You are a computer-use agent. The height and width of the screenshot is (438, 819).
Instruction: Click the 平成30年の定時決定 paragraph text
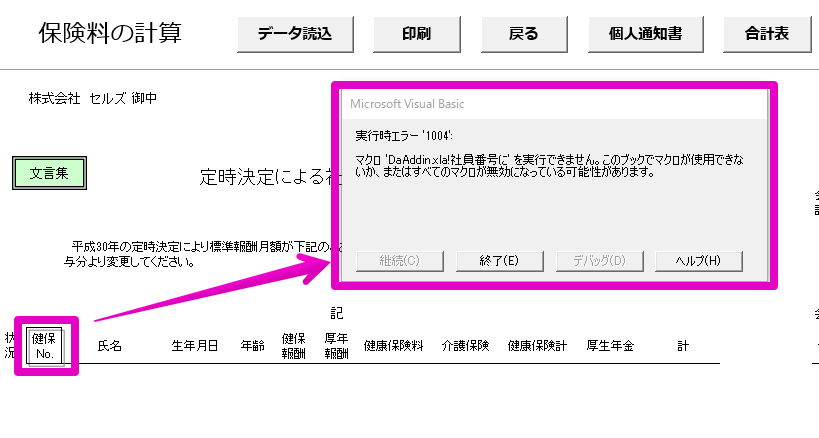click(203, 254)
